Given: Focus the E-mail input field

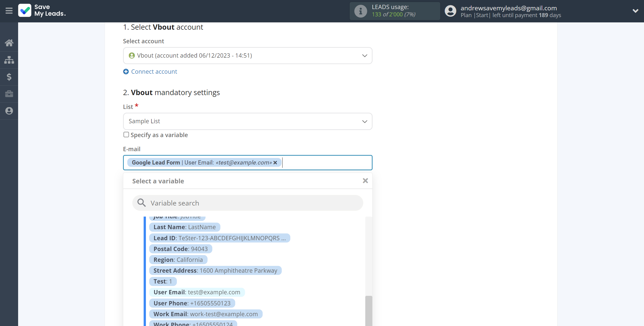Looking at the screenshot, I should coord(248,162).
